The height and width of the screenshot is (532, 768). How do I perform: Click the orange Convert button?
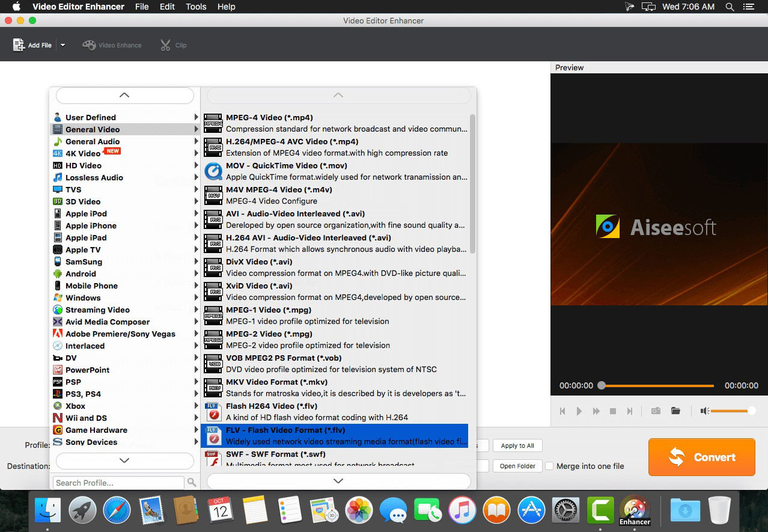coord(701,457)
